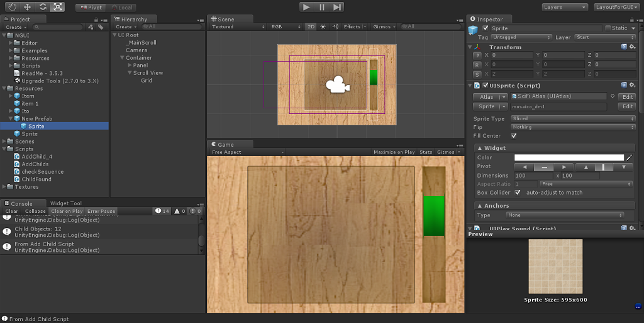Image resolution: width=644 pixels, height=323 pixels.
Task: Select the Rotate tool in the toolbar
Action: point(43,7)
